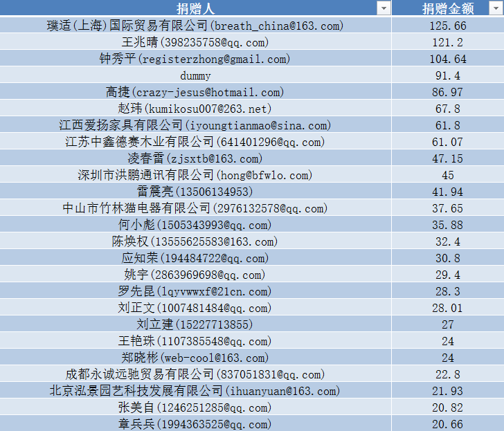This screenshot has height=431, width=504.
Task: Select the donor cell with breath_china@163.com
Action: coord(195,25)
